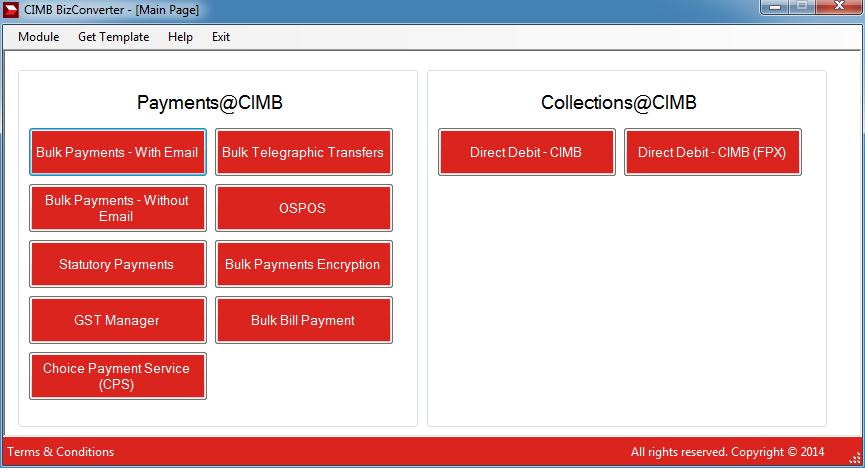
Task: Launch Bulk Bill Payment module
Action: click(x=303, y=320)
